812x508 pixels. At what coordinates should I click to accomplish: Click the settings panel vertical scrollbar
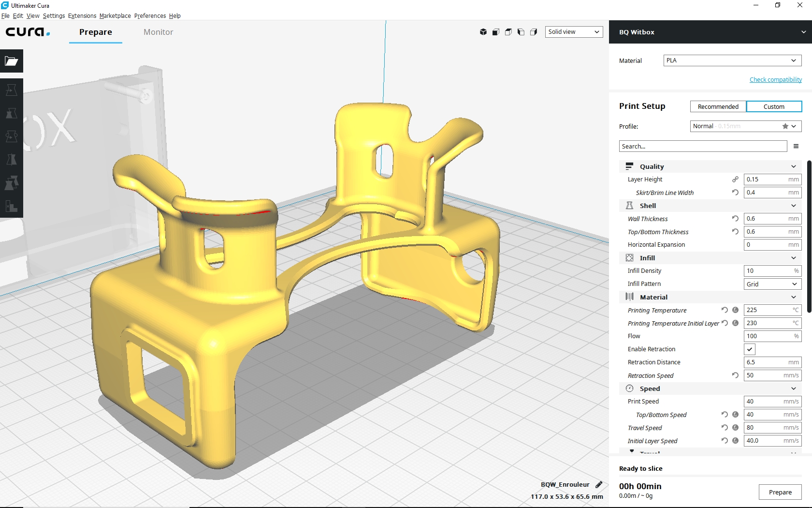click(809, 237)
